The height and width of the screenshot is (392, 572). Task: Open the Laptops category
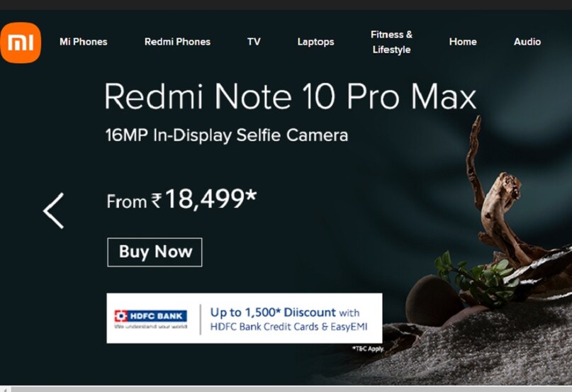coord(315,42)
